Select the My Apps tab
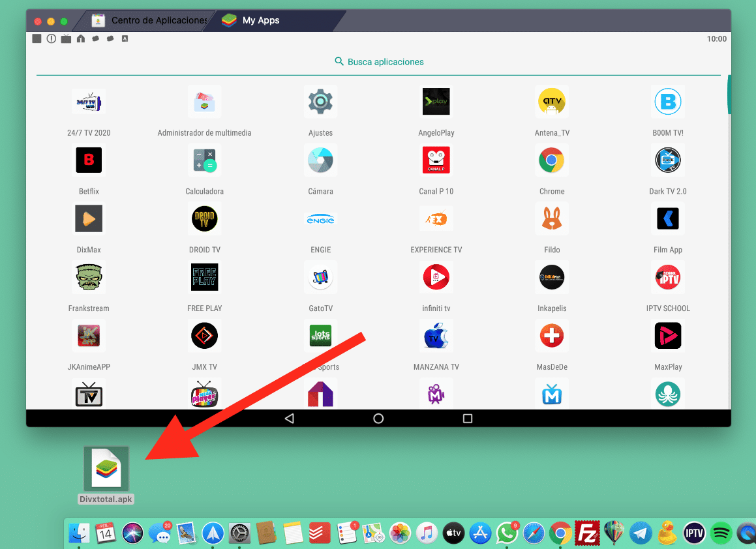Screen dimensions: 756x549 click(x=260, y=20)
